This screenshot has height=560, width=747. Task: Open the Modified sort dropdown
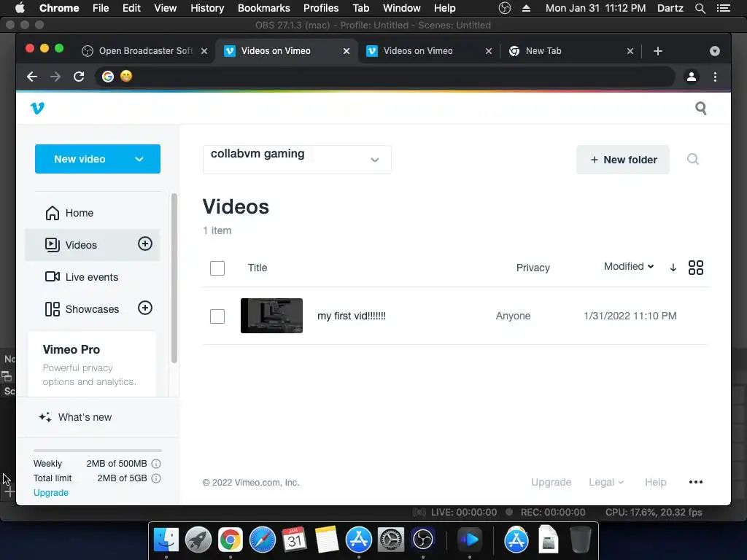629,267
